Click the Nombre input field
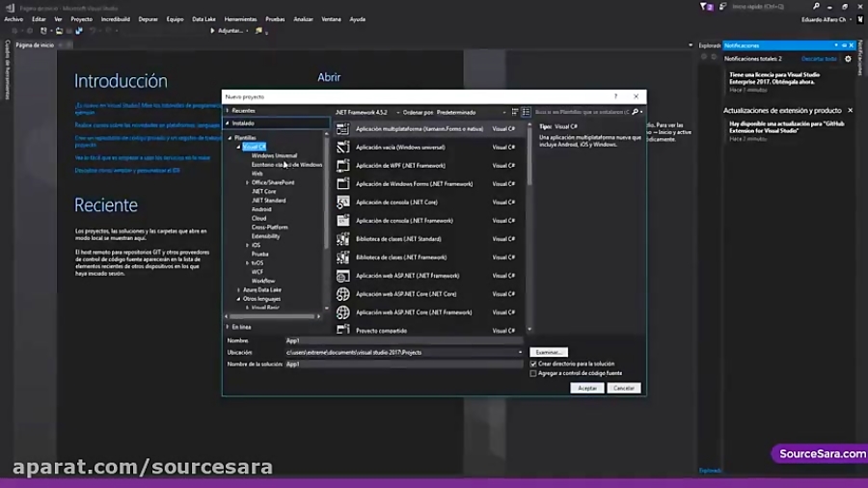 click(403, 340)
